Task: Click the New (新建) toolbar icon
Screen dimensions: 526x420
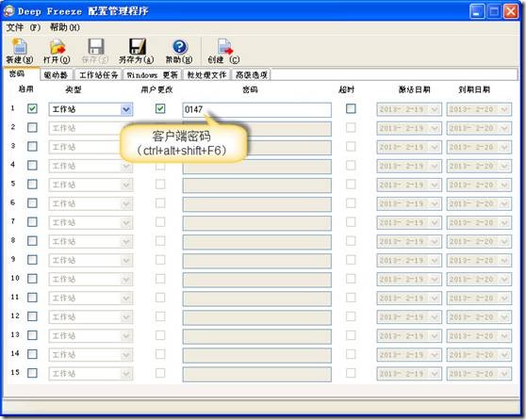Action: pyautogui.click(x=20, y=47)
